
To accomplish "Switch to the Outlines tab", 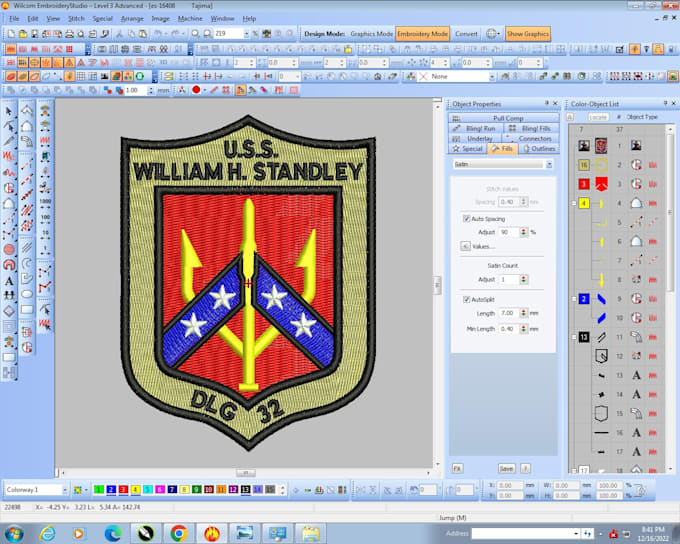I will pyautogui.click(x=539, y=149).
